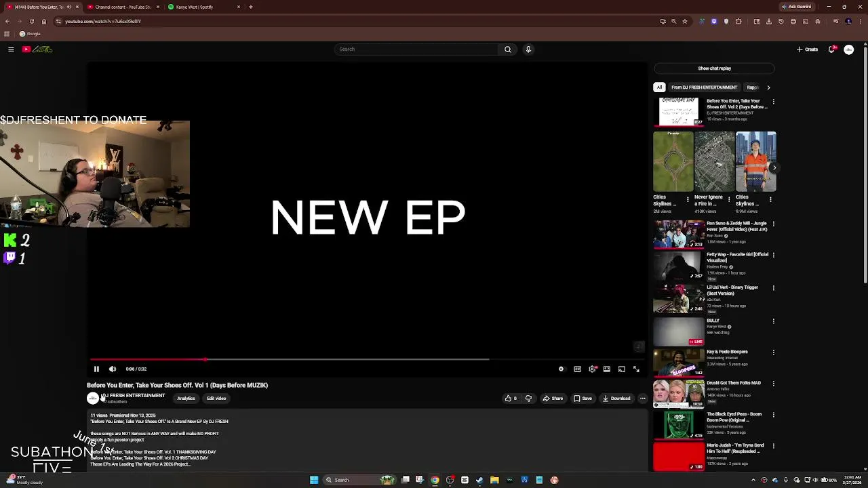
Task: Focus the YouTube search box
Action: click(x=416, y=49)
